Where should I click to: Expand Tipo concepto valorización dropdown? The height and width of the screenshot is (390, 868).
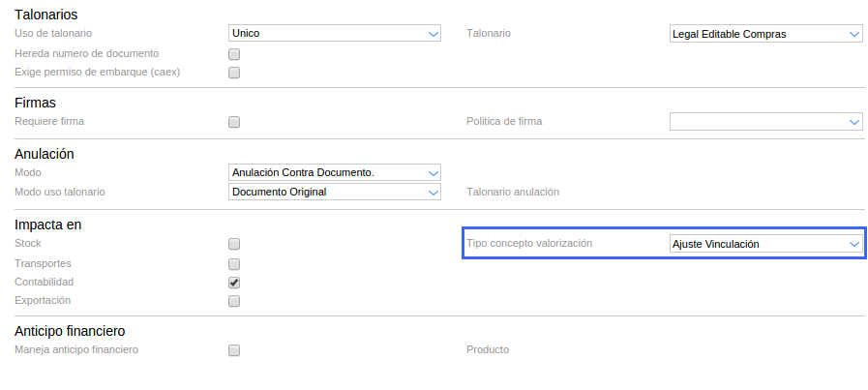click(765, 244)
